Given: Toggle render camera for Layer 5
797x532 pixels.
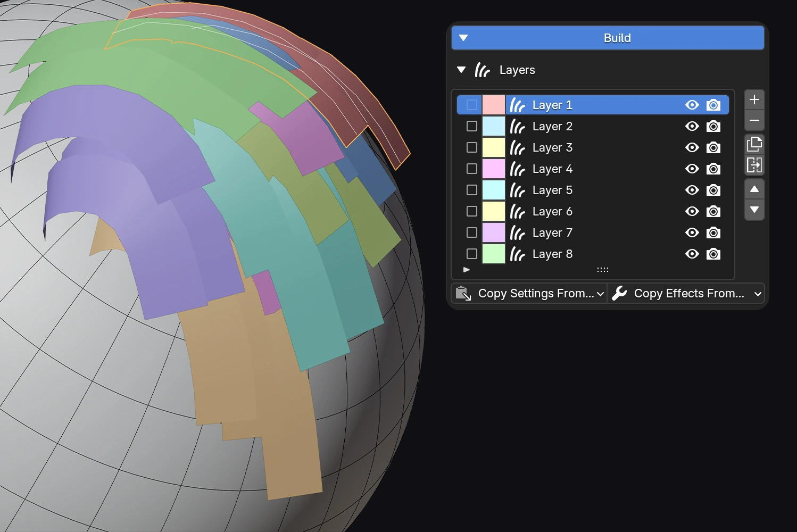Looking at the screenshot, I should [x=713, y=190].
